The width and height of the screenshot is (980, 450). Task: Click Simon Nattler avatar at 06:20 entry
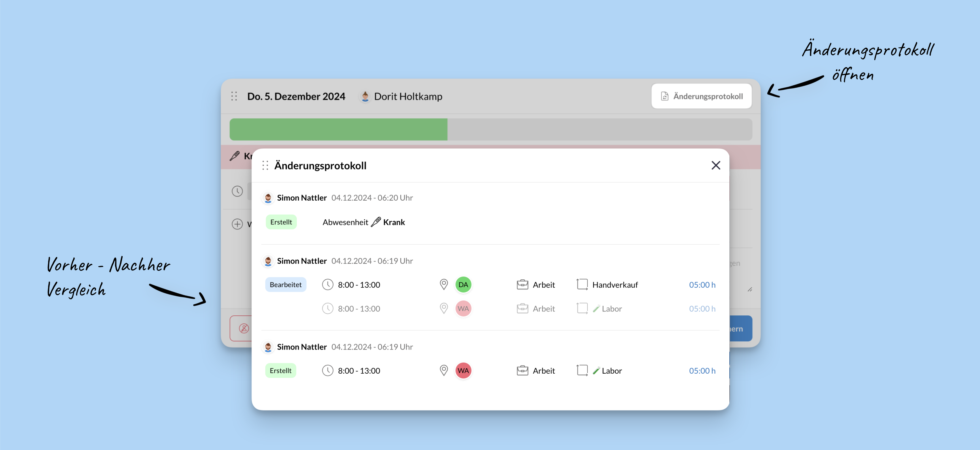pos(268,198)
